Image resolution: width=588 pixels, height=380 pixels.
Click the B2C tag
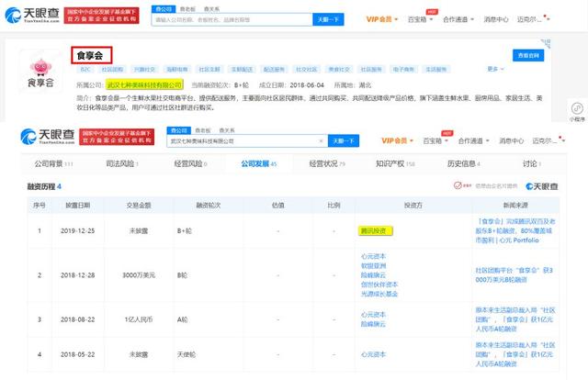(x=85, y=70)
